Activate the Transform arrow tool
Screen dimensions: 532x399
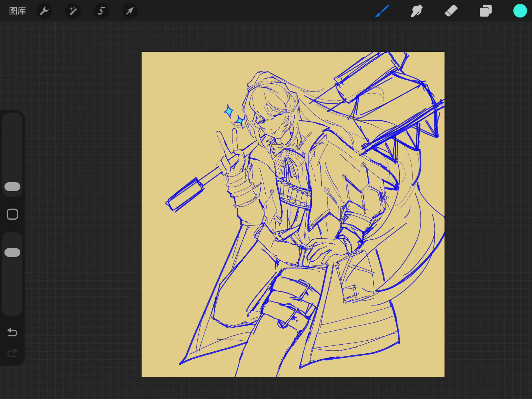coord(130,11)
